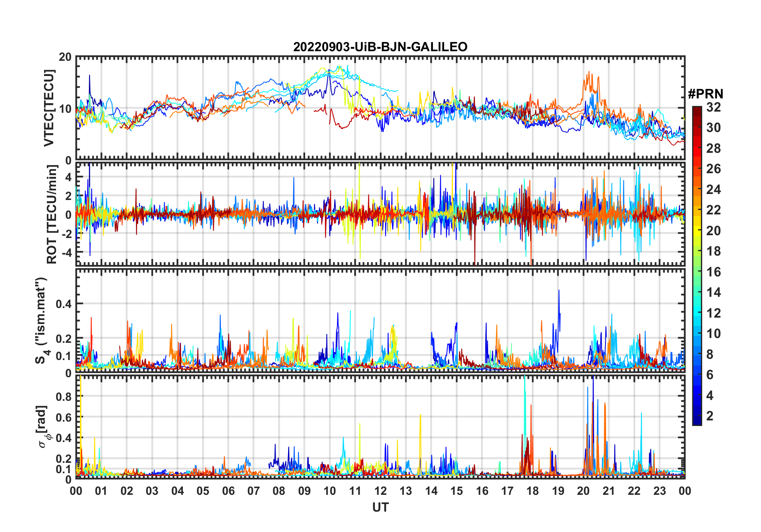Click the "19" hour tick on the UT axis
761x532 pixels.
558,491
